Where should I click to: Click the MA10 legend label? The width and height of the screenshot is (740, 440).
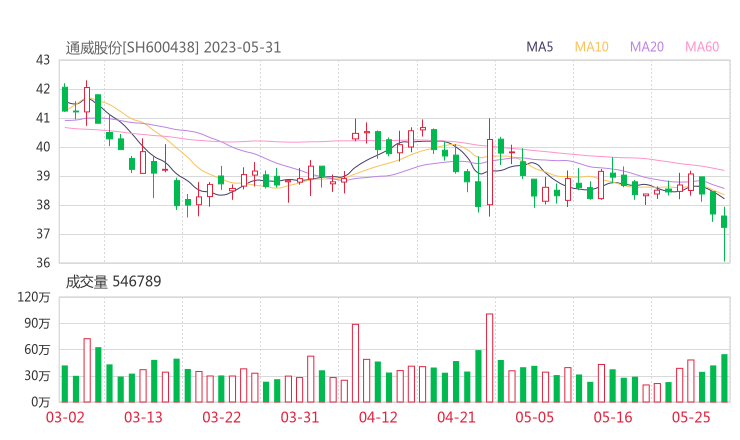click(x=591, y=47)
